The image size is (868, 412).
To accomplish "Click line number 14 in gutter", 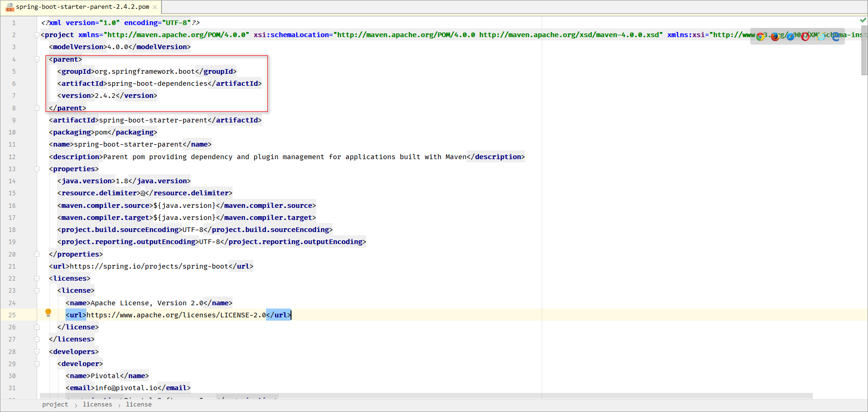I will 12,181.
